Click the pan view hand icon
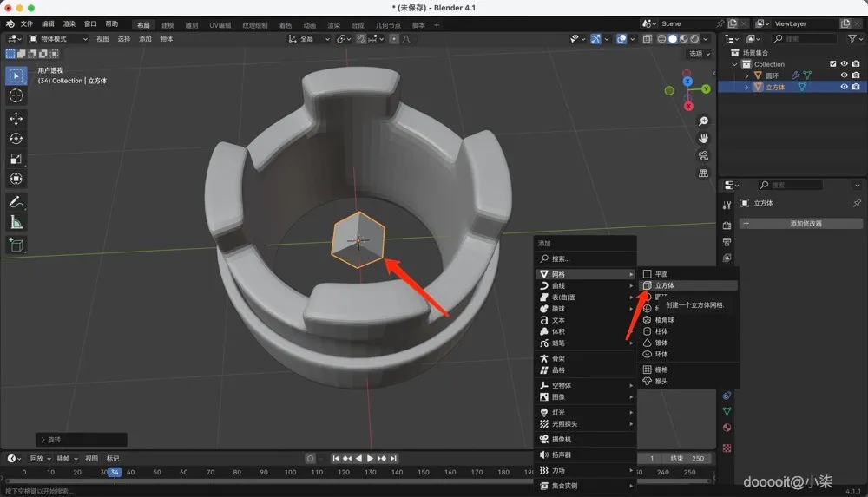Viewport: 868px width, 497px height. [703, 138]
